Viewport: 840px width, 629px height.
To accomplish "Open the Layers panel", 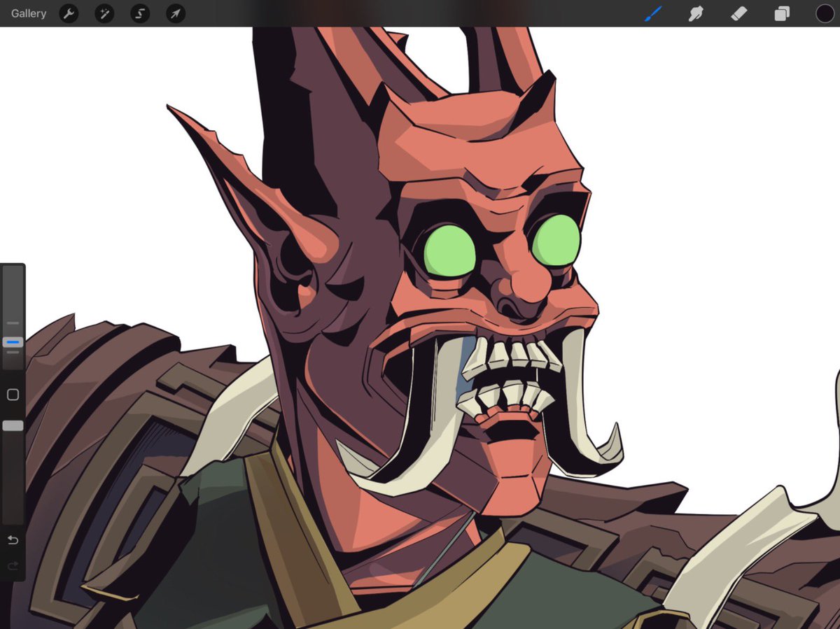I will [x=782, y=13].
